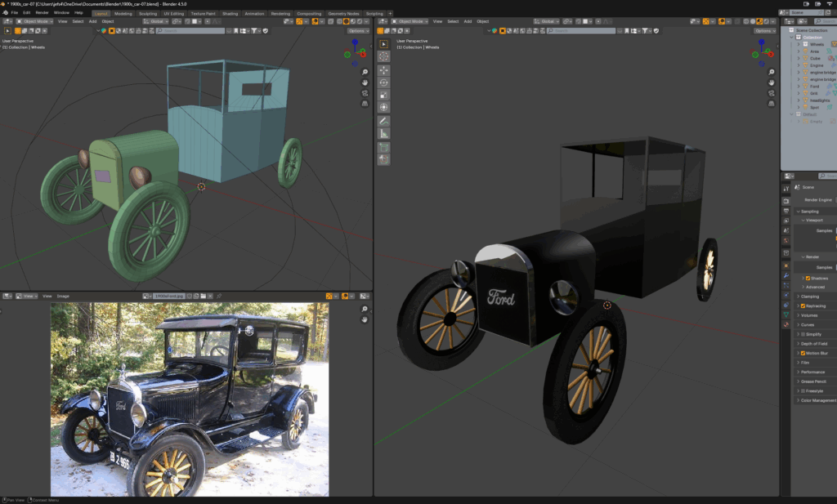Disable the Raytracing checkbox
The height and width of the screenshot is (504, 837).
[803, 306]
